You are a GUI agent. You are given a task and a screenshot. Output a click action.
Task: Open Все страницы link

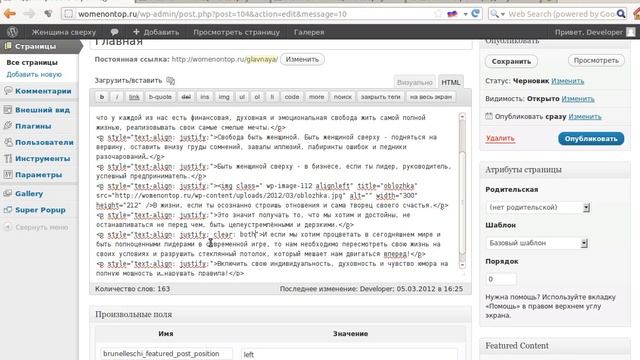pos(32,62)
